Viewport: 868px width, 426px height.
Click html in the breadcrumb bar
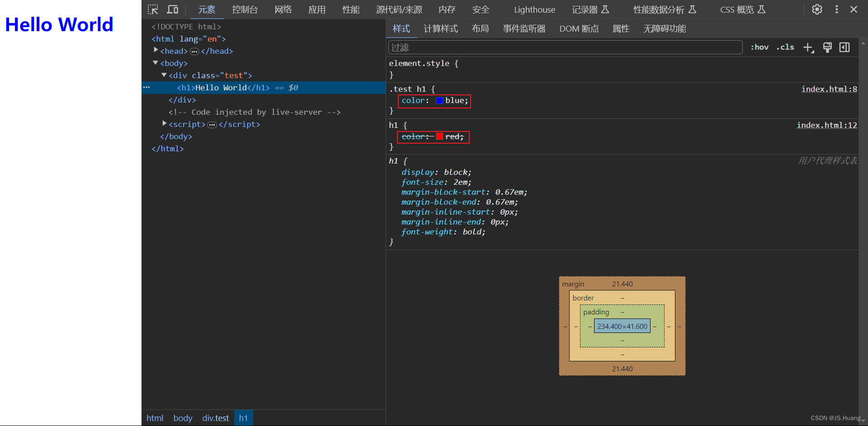[155, 418]
